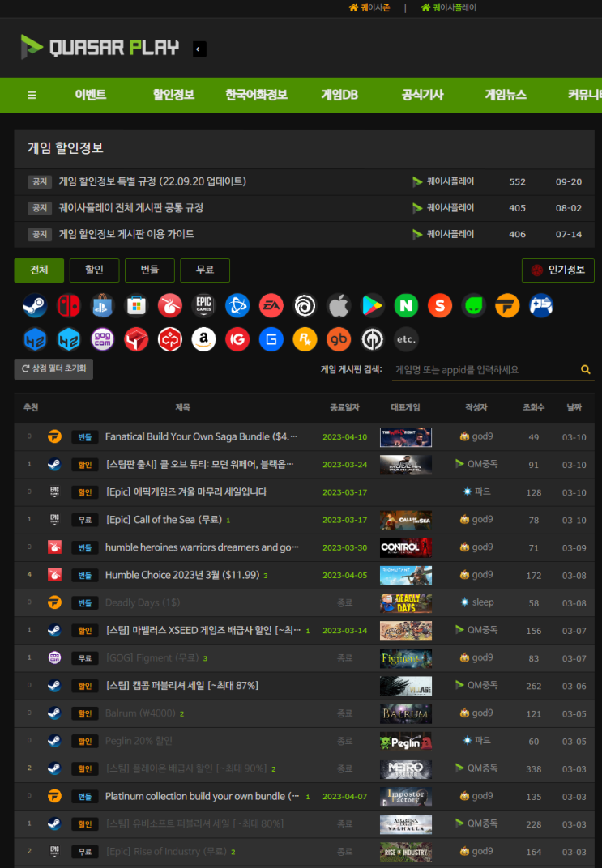Click the Control game thumbnail

(x=406, y=547)
